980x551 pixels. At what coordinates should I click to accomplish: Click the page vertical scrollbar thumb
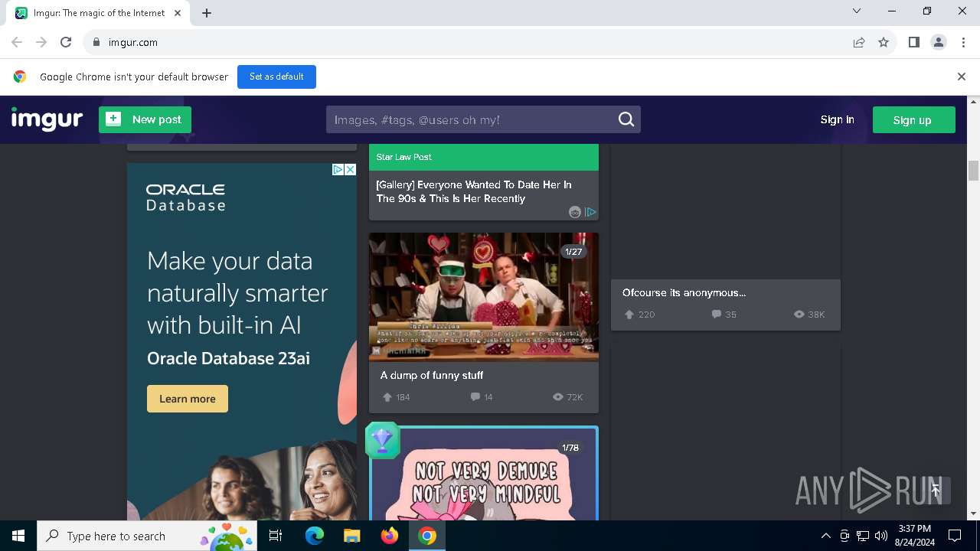[974, 171]
